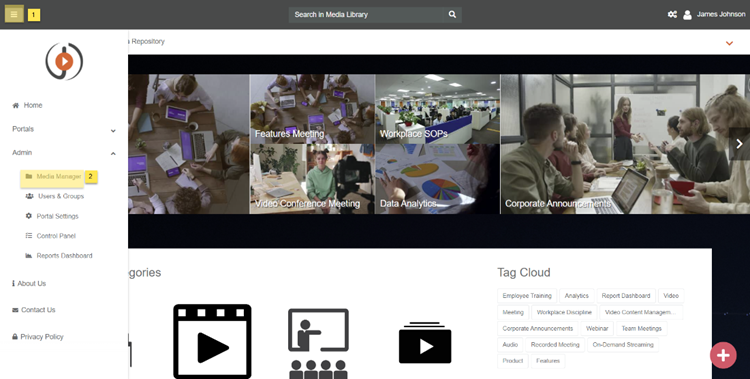
Task: Expand the Portals menu chevron
Action: [113, 130]
